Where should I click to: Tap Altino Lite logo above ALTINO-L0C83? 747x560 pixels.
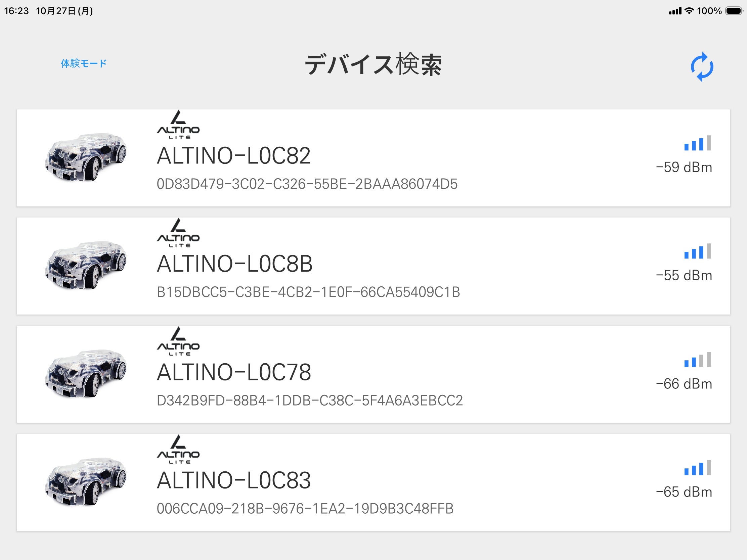(178, 450)
